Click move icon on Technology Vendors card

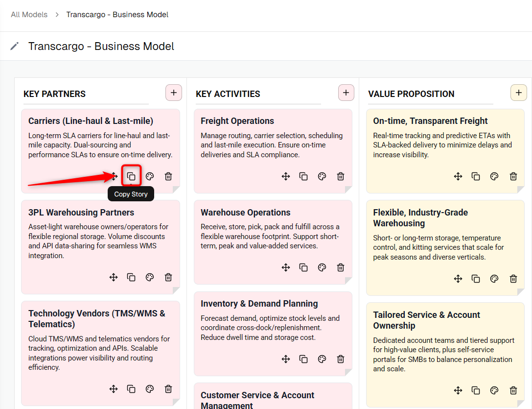114,389
